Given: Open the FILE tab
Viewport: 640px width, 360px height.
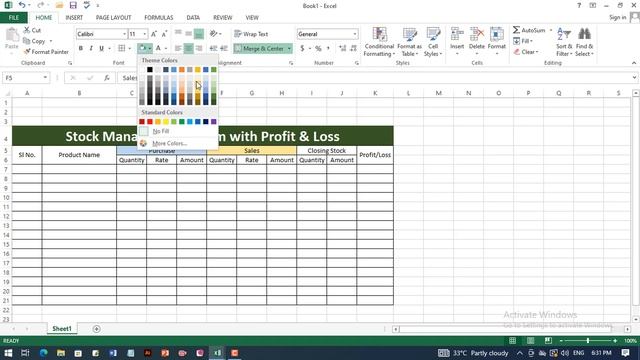Looking at the screenshot, I should 14,18.
